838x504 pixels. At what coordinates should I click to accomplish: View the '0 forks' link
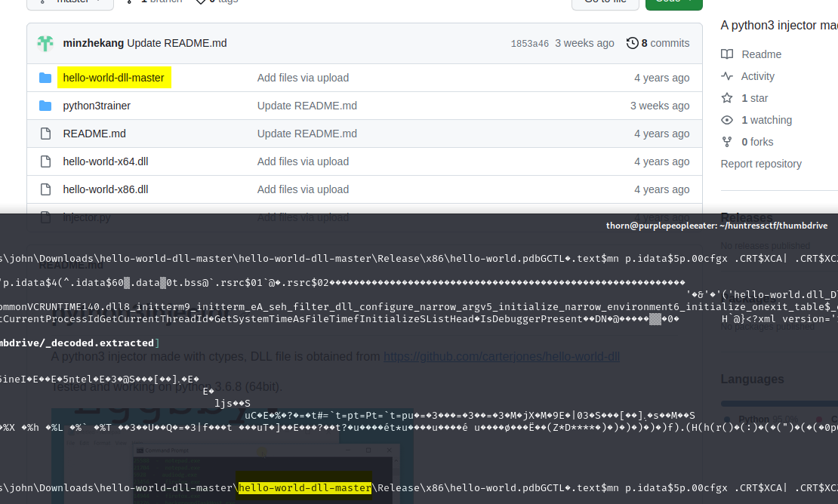tap(757, 142)
